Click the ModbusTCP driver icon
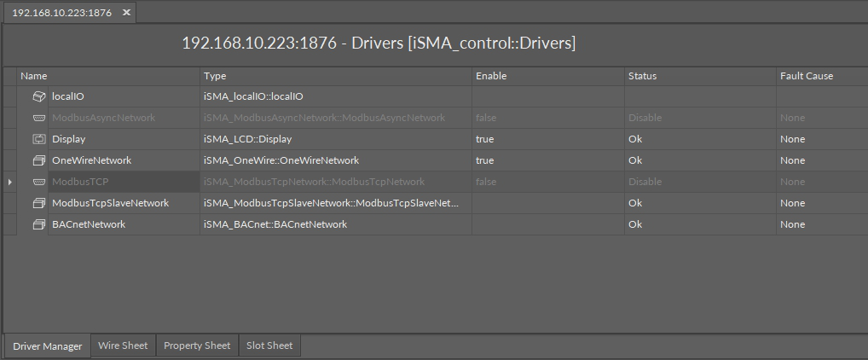Viewport: 868px width, 360px height. [38, 182]
